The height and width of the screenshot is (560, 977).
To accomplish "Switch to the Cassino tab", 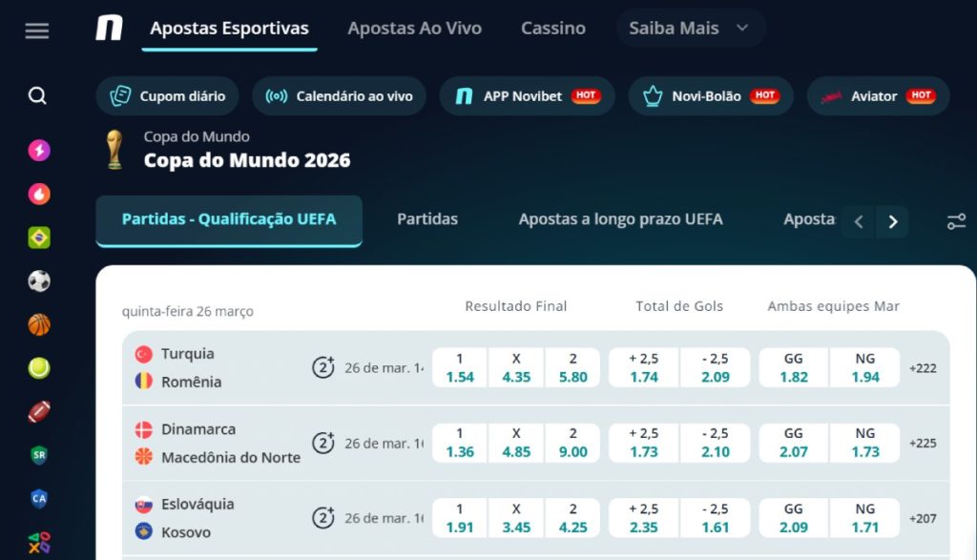I will (x=552, y=28).
